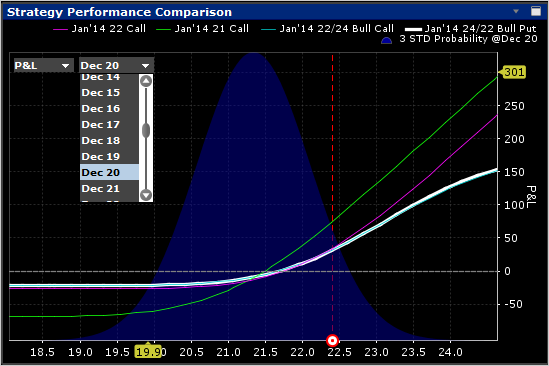The height and width of the screenshot is (366, 549).
Task: Open the P&L metric dropdown
Action: coord(44,65)
